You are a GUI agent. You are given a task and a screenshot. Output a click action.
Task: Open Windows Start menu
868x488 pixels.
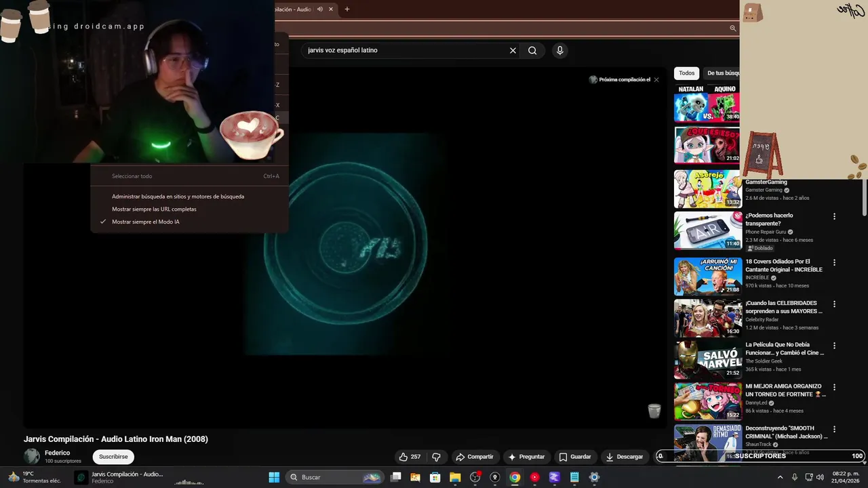(274, 477)
